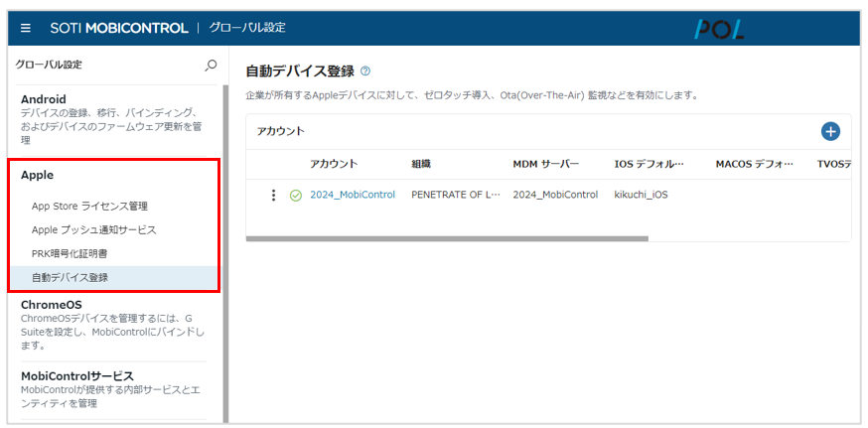Screen dimensions: 868x428
Task: Open the hamburger main menu
Action: pos(26,28)
